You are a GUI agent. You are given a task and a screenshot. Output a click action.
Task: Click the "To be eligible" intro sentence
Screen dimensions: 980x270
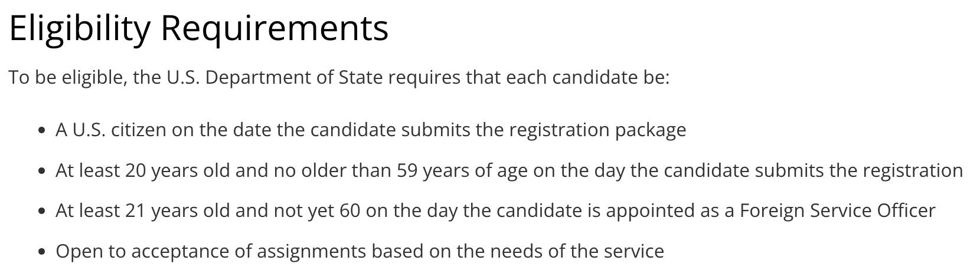[339, 78]
